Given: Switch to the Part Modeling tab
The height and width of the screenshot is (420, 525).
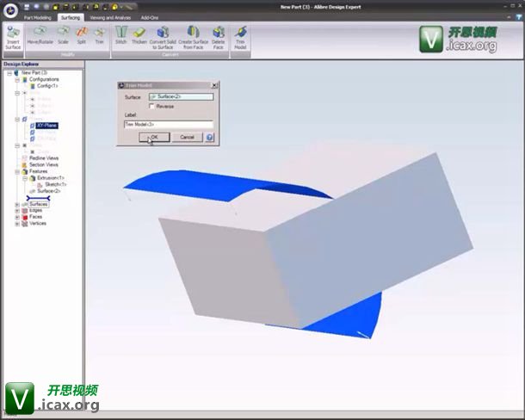Looking at the screenshot, I should pyautogui.click(x=38, y=17).
